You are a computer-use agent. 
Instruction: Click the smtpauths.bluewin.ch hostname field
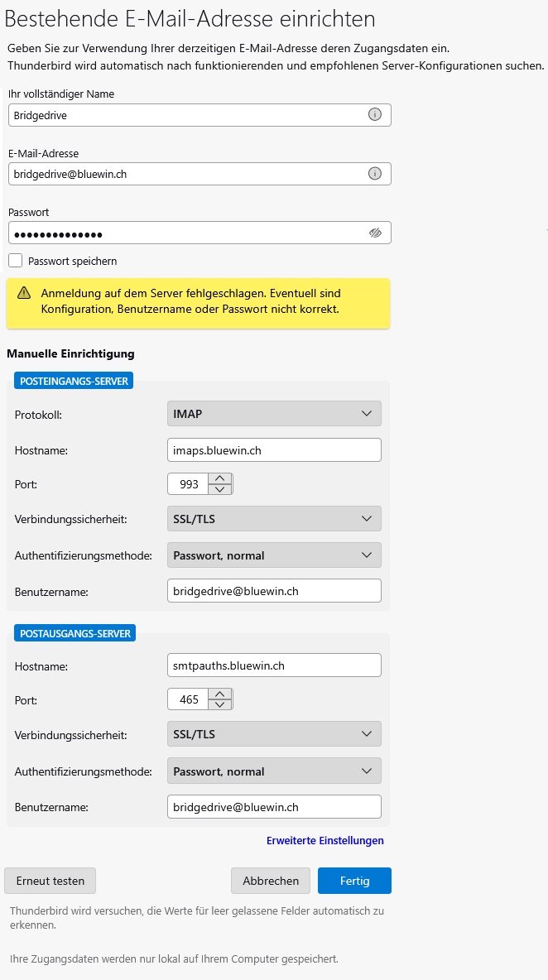point(274,665)
